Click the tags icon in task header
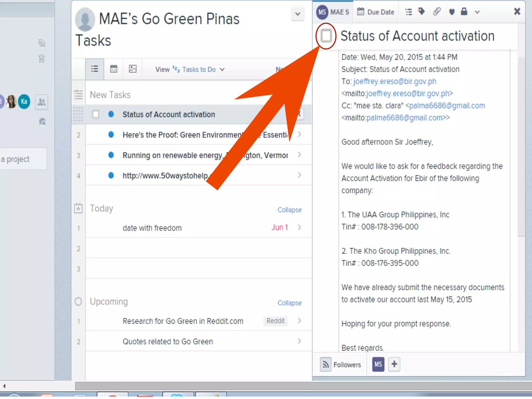Screen dimensions: 532x399 click(x=422, y=12)
